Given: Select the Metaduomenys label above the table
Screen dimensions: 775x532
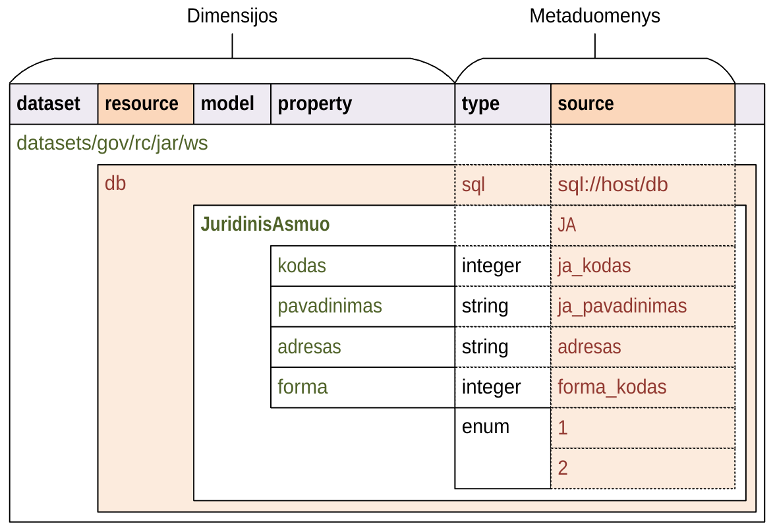Looking at the screenshot, I should click(x=594, y=16).
